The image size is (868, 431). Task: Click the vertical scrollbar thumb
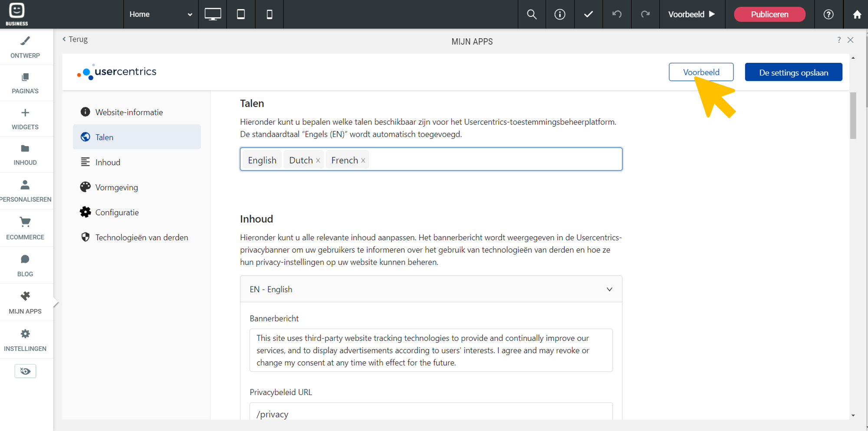click(853, 115)
